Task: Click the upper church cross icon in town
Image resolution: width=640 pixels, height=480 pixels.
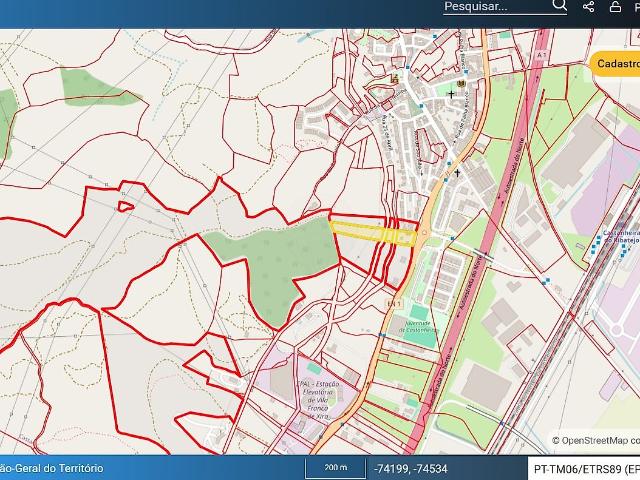Action: [x=451, y=95]
